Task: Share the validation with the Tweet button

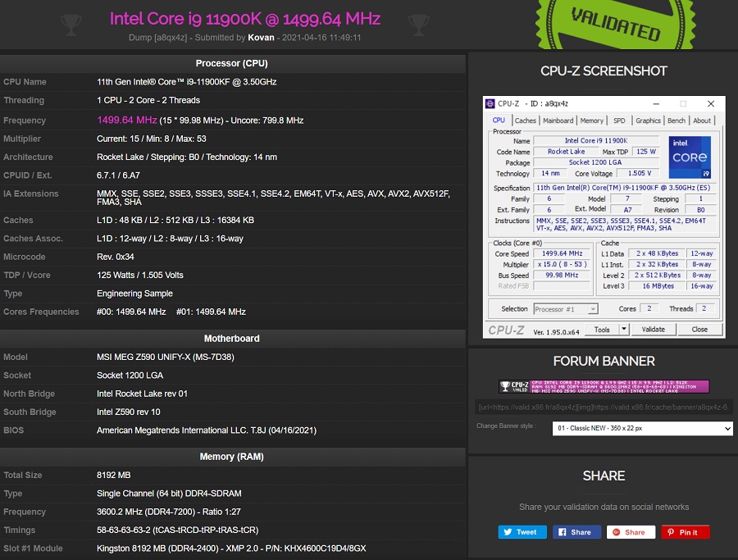Action: [x=522, y=532]
